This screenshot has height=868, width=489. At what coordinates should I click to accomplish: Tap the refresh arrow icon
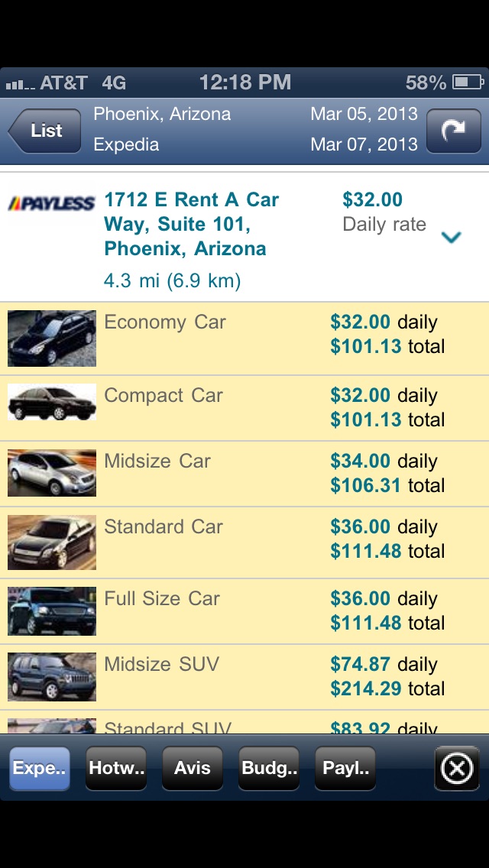[453, 131]
